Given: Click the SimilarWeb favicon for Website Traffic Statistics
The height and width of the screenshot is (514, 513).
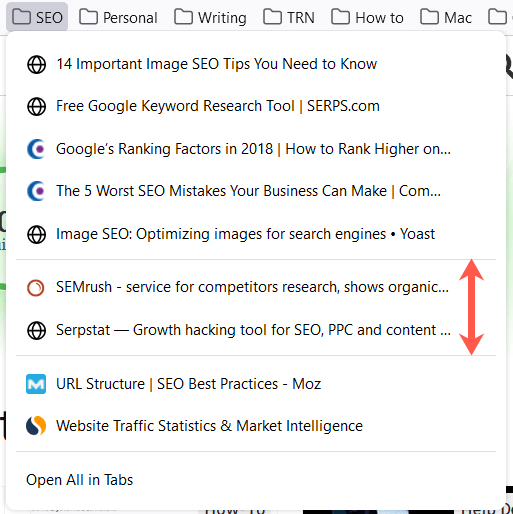Looking at the screenshot, I should point(36,426).
